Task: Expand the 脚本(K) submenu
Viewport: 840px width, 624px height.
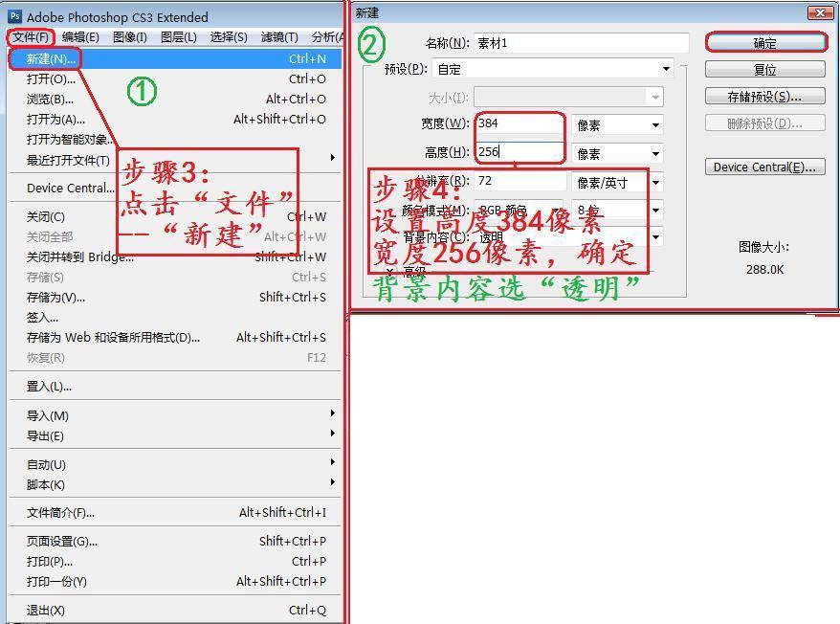Action: (x=175, y=484)
